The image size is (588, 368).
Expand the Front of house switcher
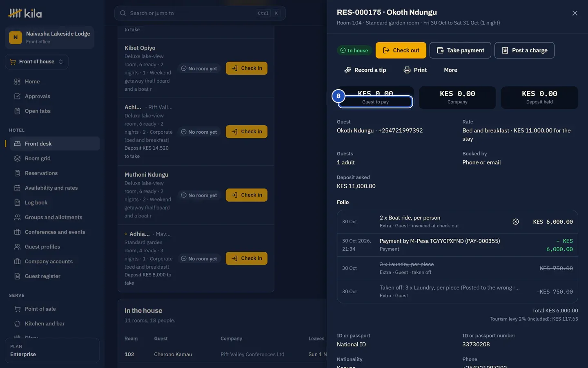click(37, 62)
